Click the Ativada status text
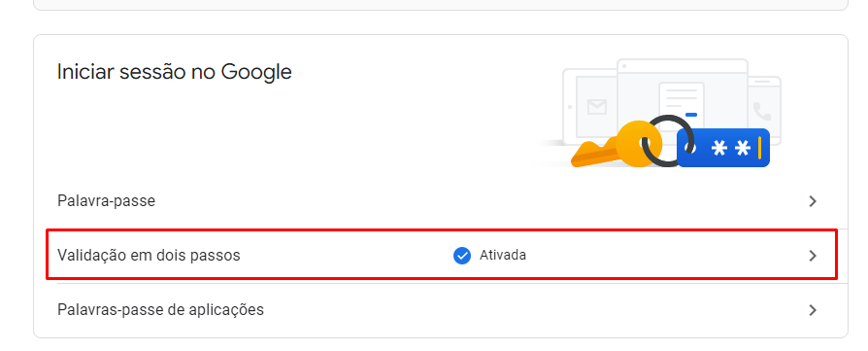868x351 pixels. tap(503, 256)
